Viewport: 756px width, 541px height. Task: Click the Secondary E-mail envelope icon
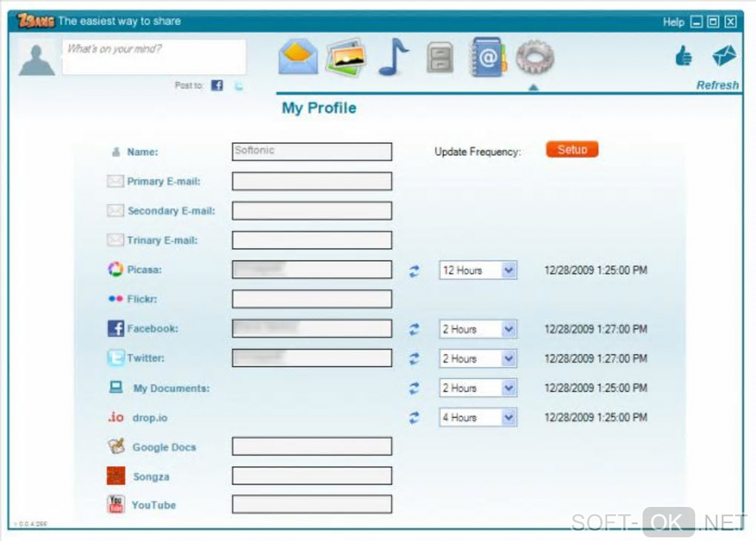(115, 210)
